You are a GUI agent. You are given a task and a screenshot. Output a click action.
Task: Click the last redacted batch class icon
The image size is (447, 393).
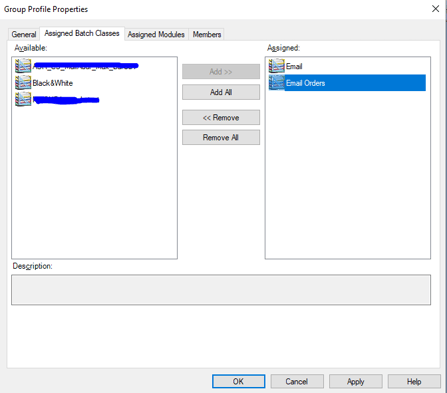pyautogui.click(x=23, y=99)
